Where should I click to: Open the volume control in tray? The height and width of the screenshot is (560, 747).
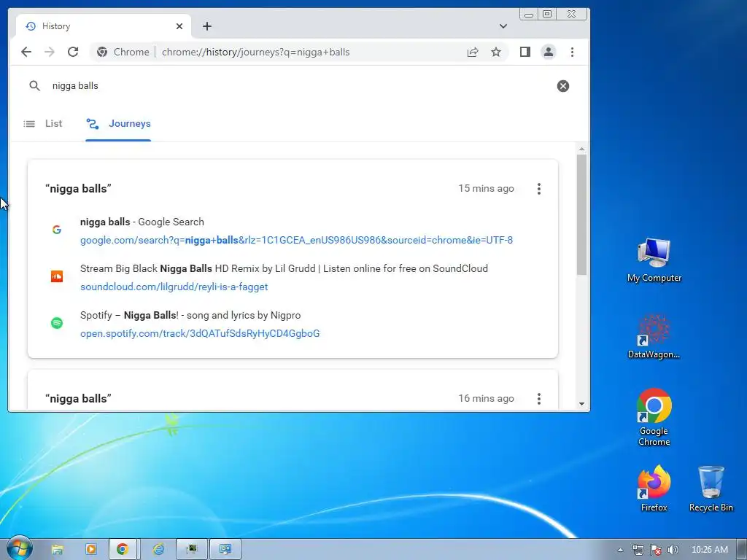(673, 550)
